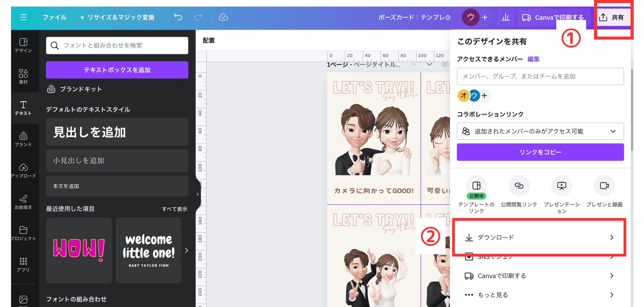Open the アップロード uploads sidebar panel
The width and height of the screenshot is (644, 307).
pyautogui.click(x=23, y=170)
